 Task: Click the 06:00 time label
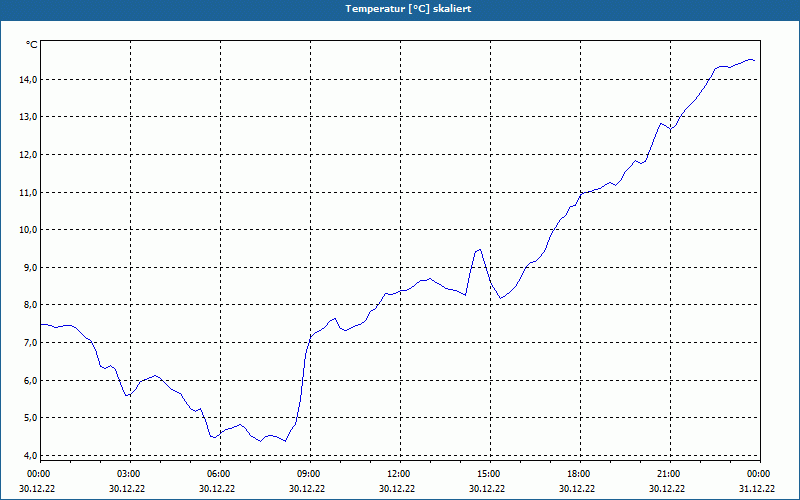coord(218,474)
